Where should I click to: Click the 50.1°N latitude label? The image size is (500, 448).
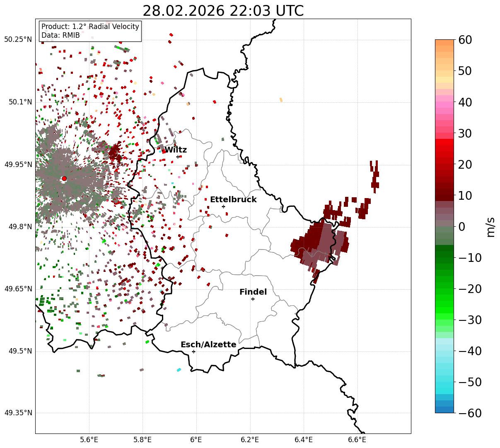point(20,102)
